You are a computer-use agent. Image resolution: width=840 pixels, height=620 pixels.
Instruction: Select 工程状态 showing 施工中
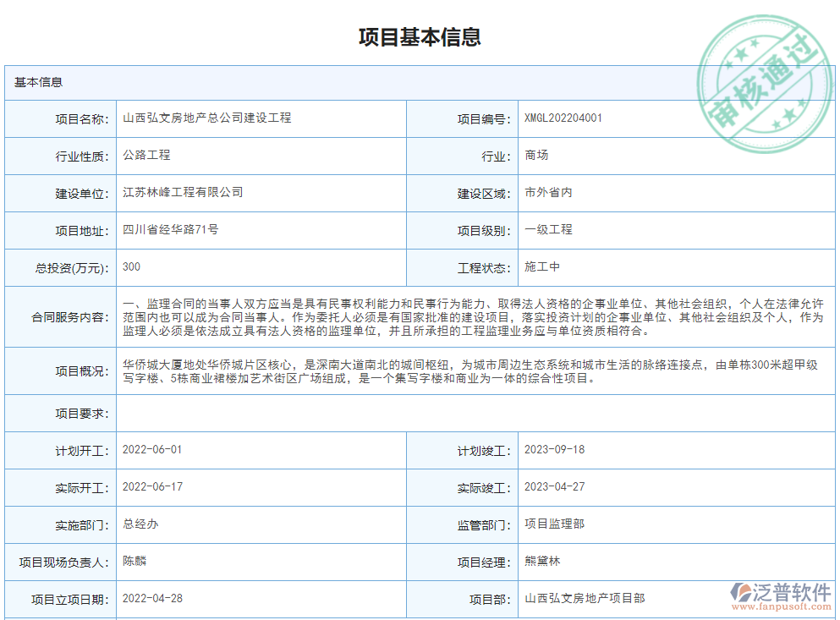pyautogui.click(x=536, y=267)
